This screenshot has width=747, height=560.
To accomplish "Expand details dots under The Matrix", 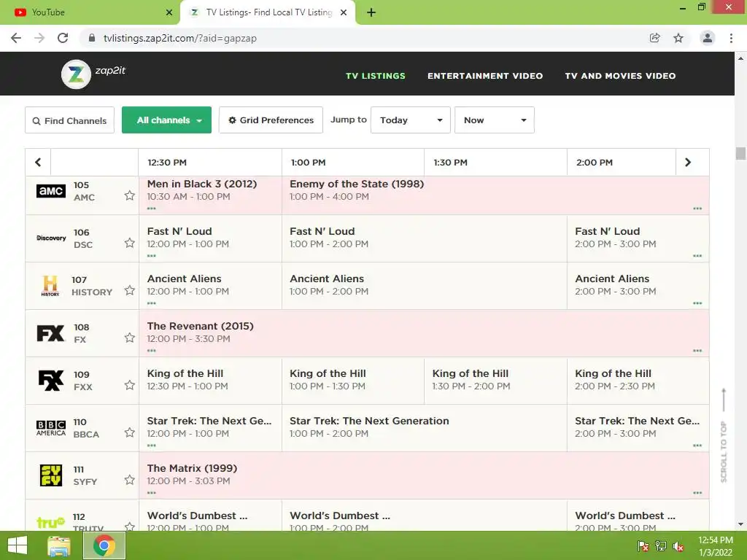I will point(152,493).
